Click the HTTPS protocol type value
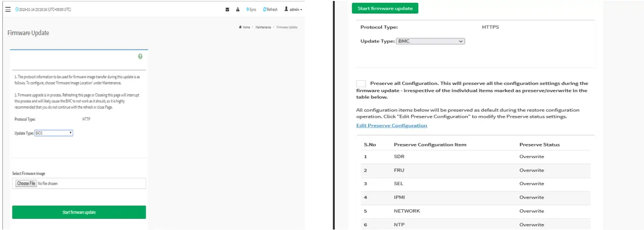The height and width of the screenshot is (230, 644). [x=491, y=27]
